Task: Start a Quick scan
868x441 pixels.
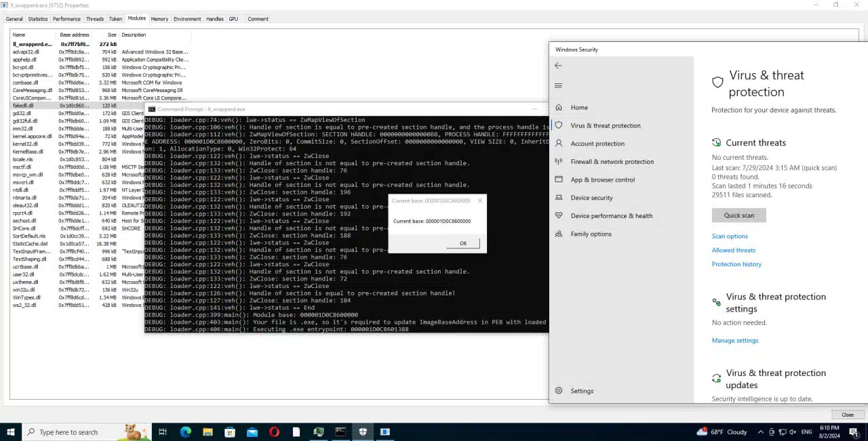Action: (738, 215)
